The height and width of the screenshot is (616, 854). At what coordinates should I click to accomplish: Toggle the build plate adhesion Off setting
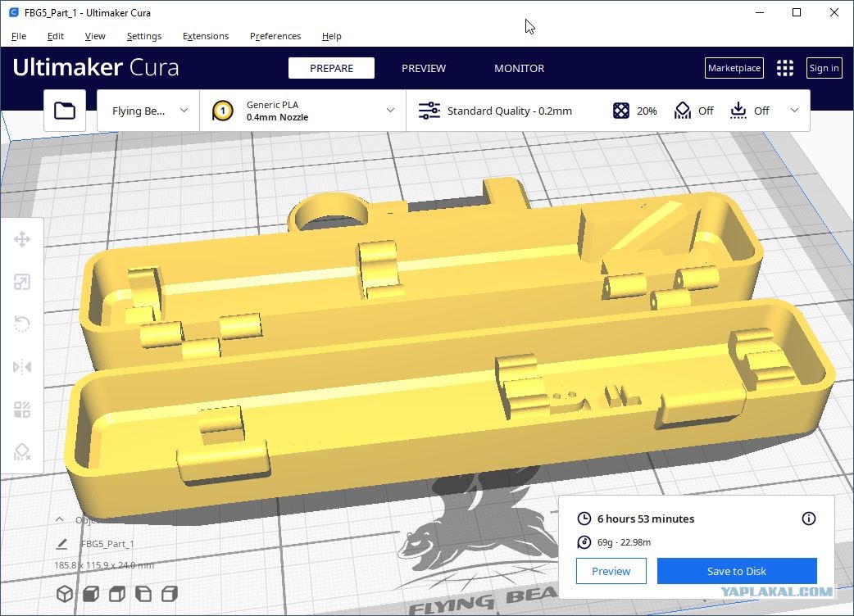click(749, 111)
